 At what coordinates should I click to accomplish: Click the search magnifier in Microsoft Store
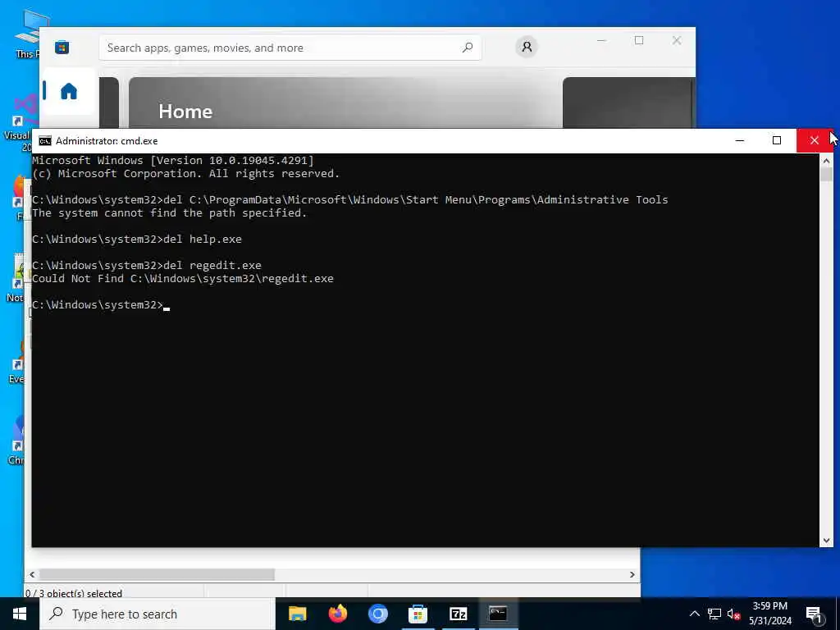(x=467, y=48)
